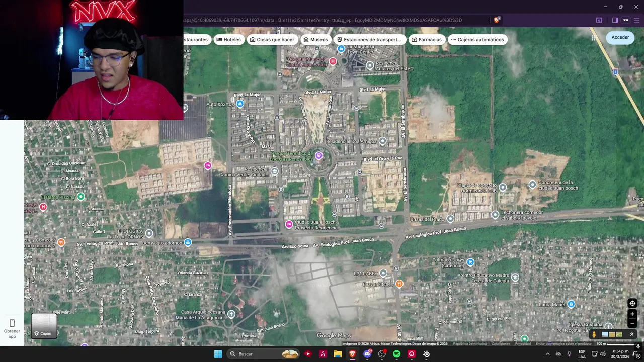This screenshot has width=644, height=362.
Task: Click the Planta de concreto Hormiconob CJB pin
Action: pos(503,188)
